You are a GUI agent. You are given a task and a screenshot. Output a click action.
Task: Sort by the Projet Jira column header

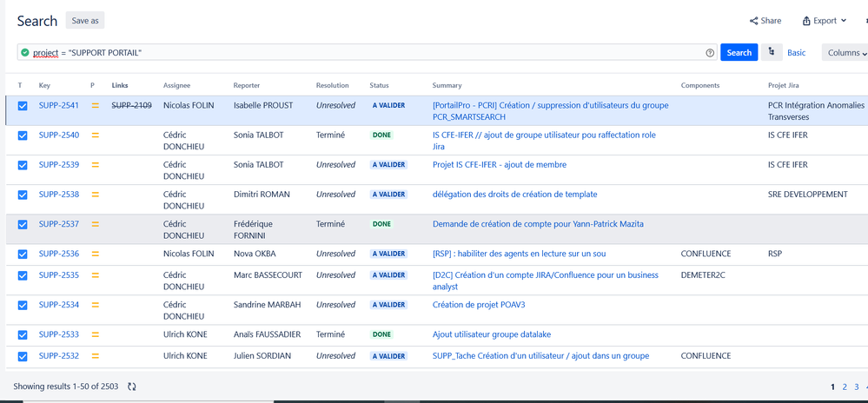click(x=784, y=85)
